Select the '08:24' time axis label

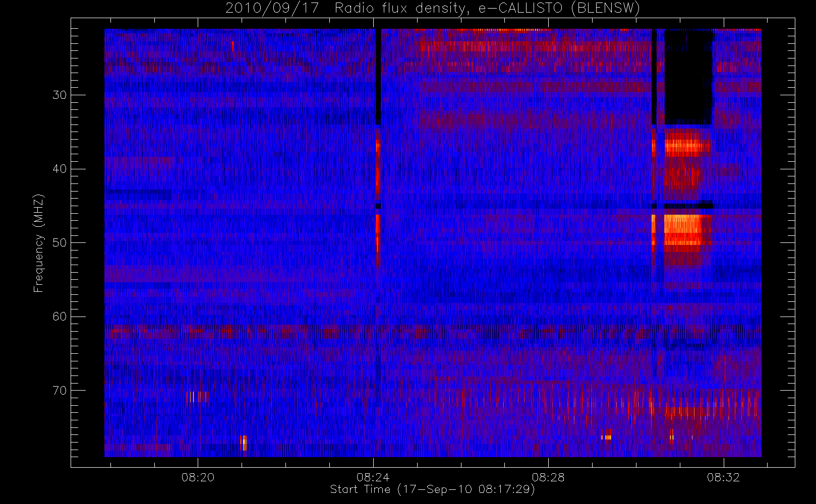click(373, 477)
